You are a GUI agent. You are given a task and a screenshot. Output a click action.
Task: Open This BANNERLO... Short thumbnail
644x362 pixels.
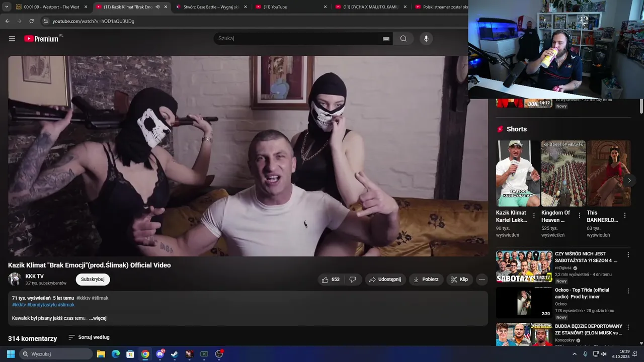[609, 173]
